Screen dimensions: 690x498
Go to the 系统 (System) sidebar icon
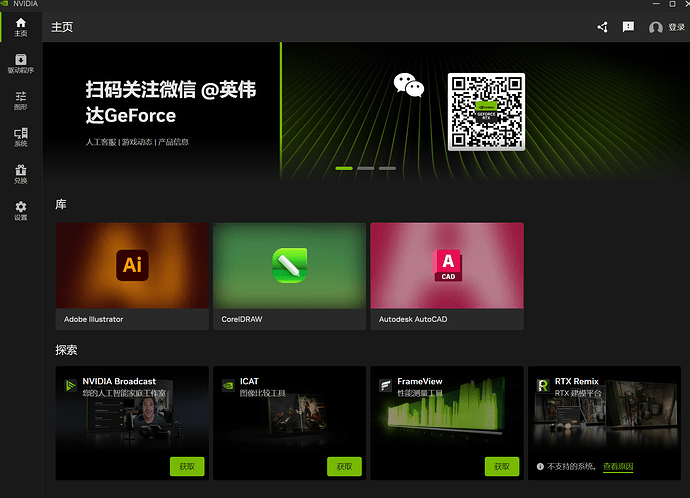point(21,136)
